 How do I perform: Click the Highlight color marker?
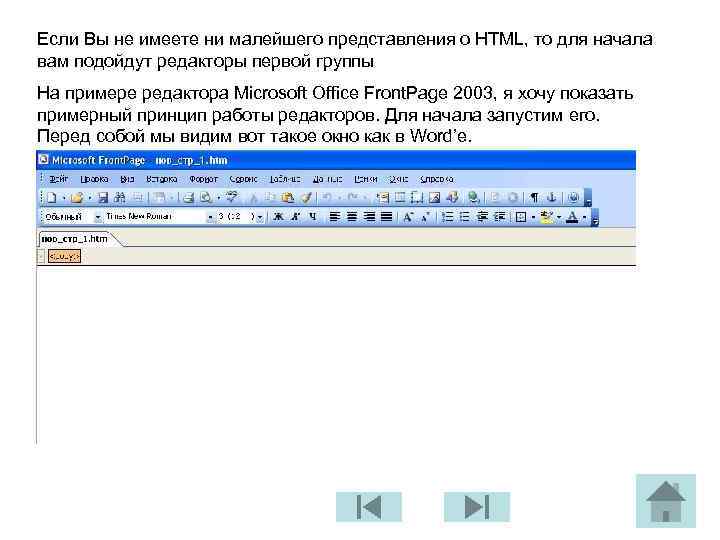[x=546, y=217]
